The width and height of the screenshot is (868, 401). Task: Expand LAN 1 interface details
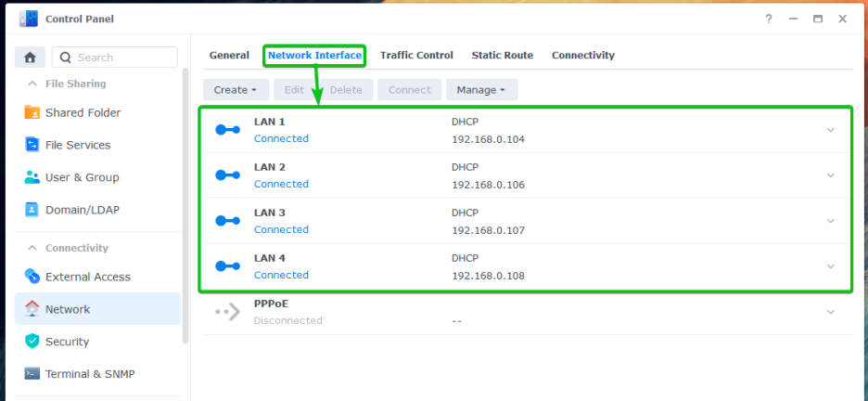(x=830, y=130)
